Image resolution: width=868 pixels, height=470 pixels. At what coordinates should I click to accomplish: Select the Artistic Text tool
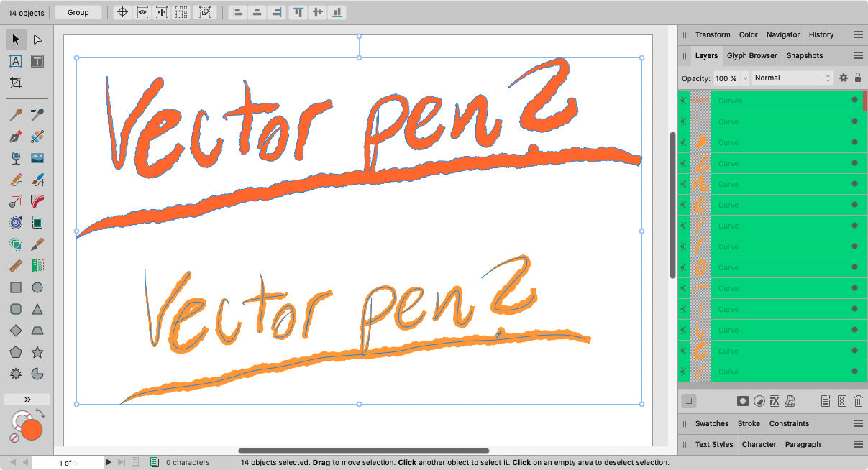click(16, 62)
